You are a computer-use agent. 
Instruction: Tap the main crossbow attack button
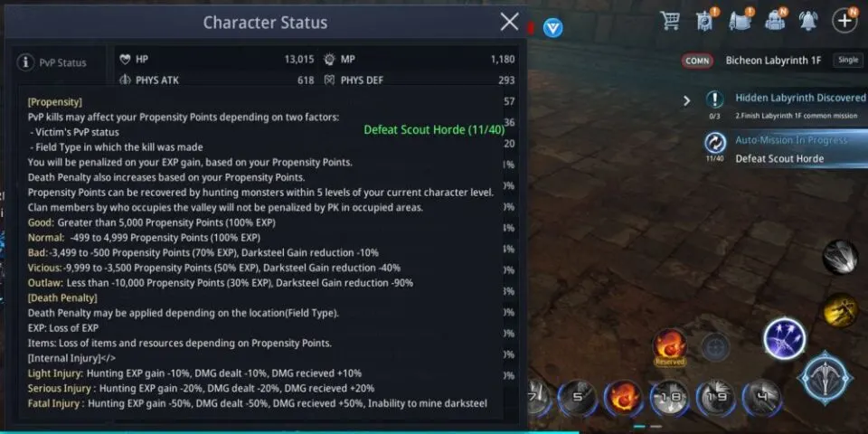coord(826,378)
